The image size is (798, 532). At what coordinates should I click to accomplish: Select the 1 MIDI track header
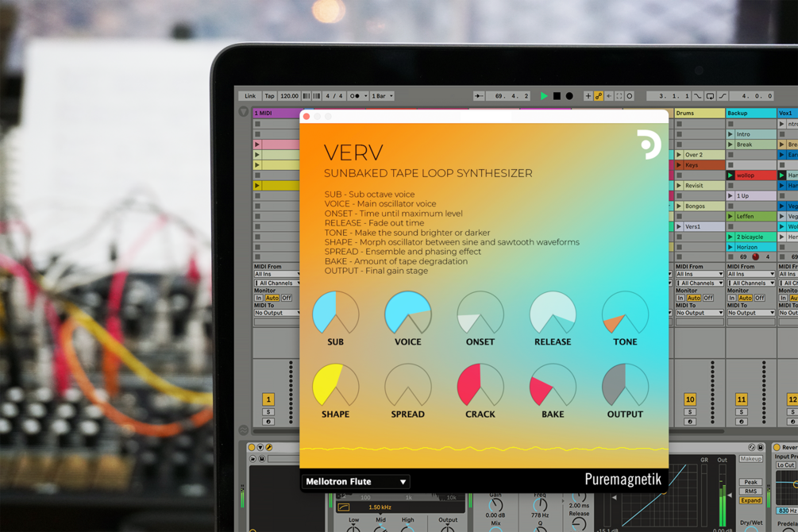(276, 113)
